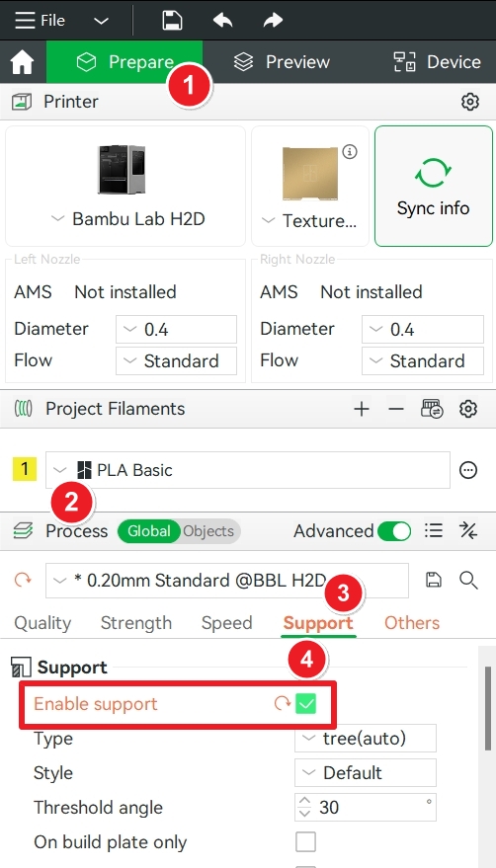Open Project Filaments settings gear

point(468,409)
